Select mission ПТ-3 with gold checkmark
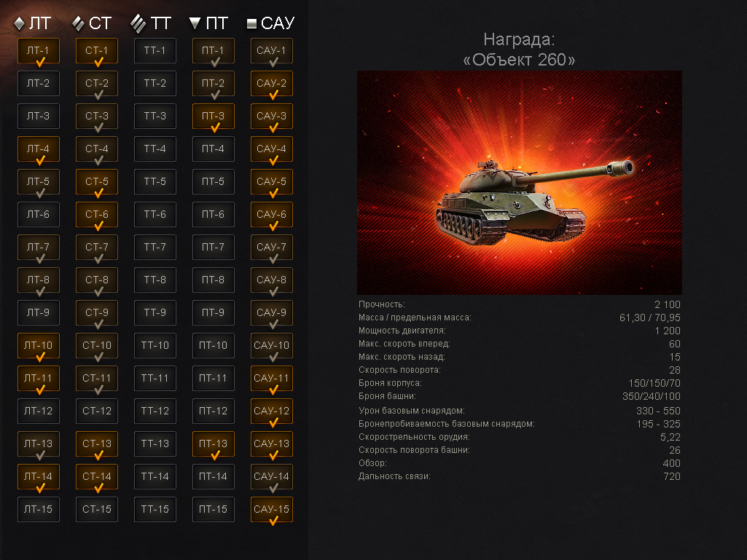747x560 pixels. (x=214, y=117)
